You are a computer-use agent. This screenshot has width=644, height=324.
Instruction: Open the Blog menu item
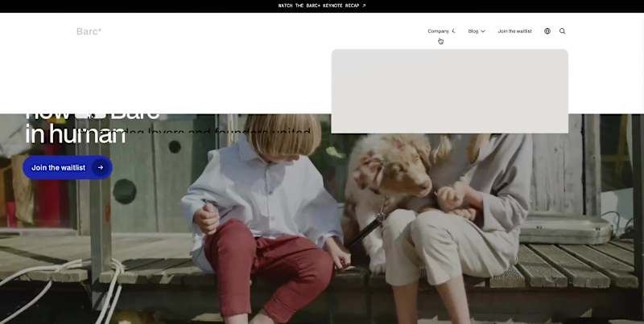[473, 31]
